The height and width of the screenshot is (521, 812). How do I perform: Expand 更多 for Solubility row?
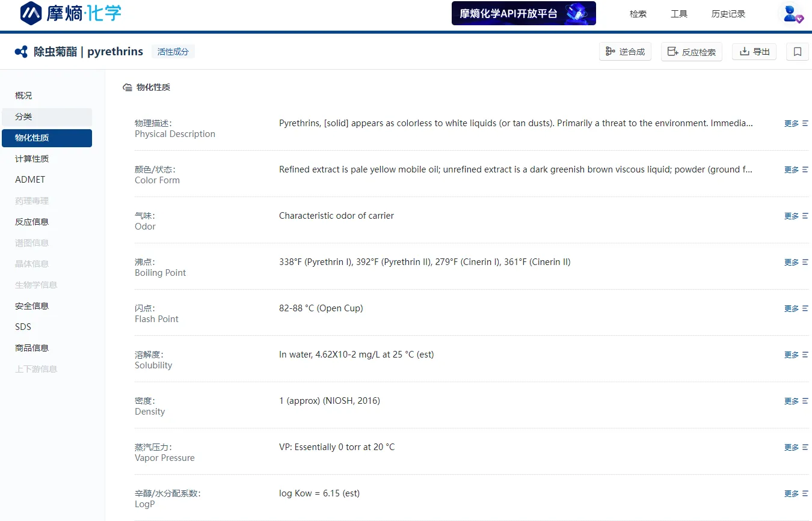pos(792,355)
